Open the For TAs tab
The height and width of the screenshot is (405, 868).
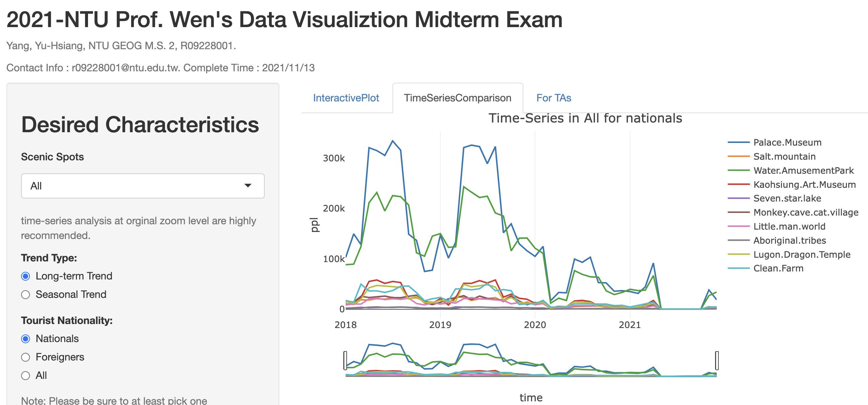(553, 98)
